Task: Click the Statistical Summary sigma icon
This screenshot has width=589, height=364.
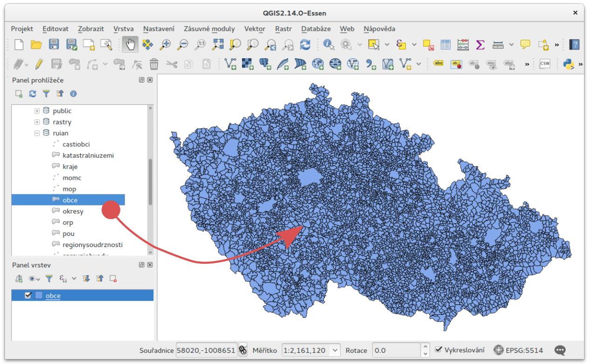Action: pos(480,45)
